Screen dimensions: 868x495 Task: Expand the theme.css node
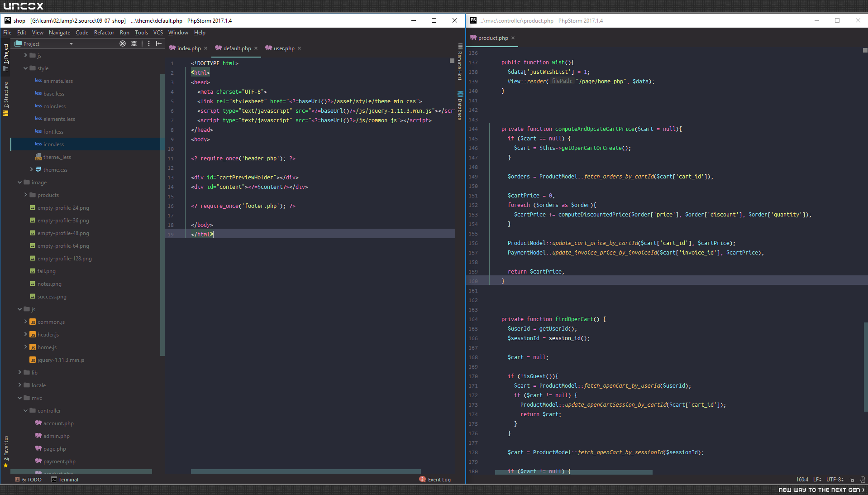tap(32, 170)
